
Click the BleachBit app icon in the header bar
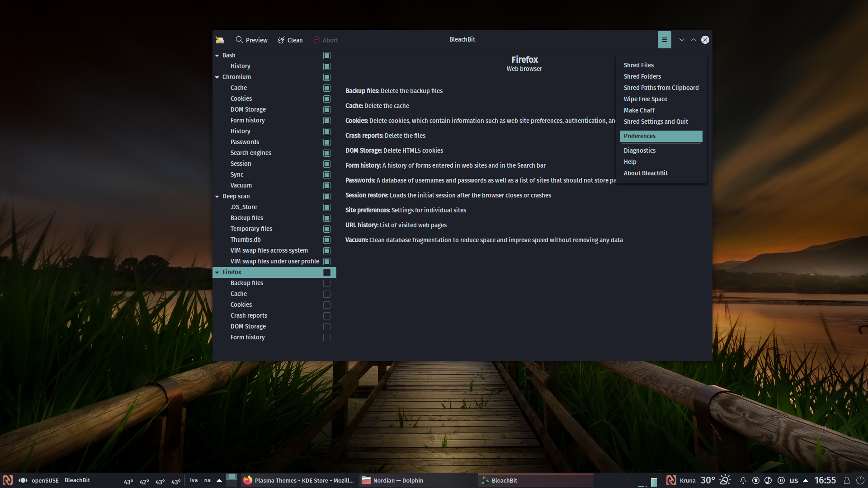[220, 40]
